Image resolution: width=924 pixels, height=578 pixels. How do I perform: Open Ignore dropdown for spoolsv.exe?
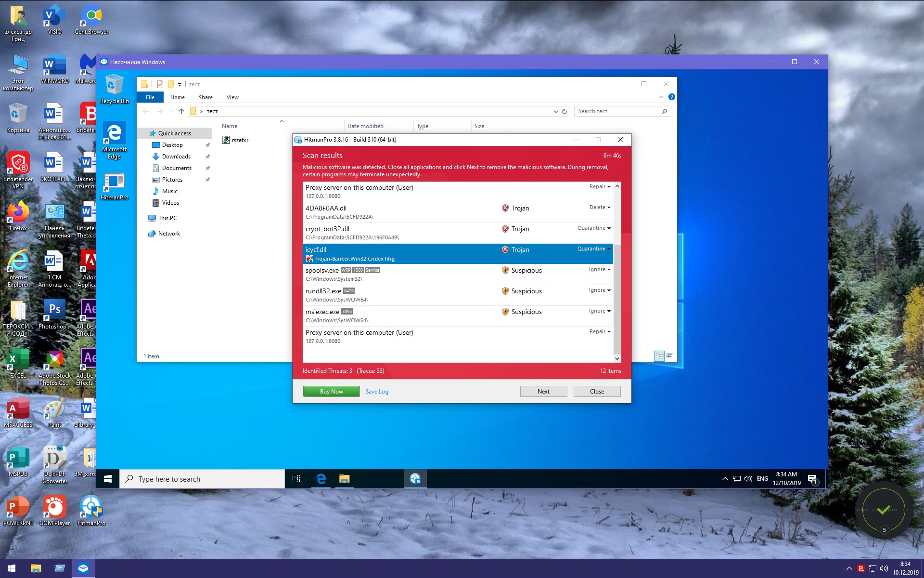(x=600, y=270)
